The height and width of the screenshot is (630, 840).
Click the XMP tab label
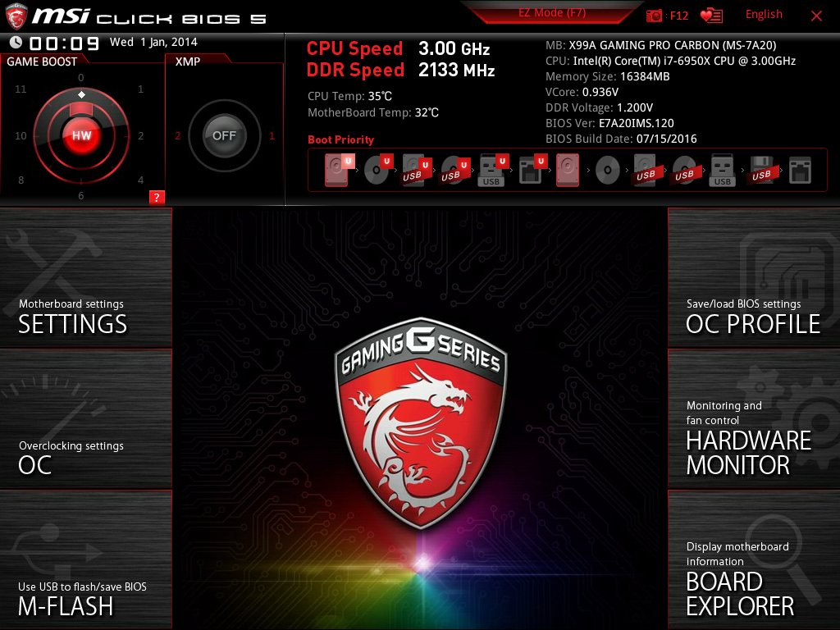(x=188, y=62)
